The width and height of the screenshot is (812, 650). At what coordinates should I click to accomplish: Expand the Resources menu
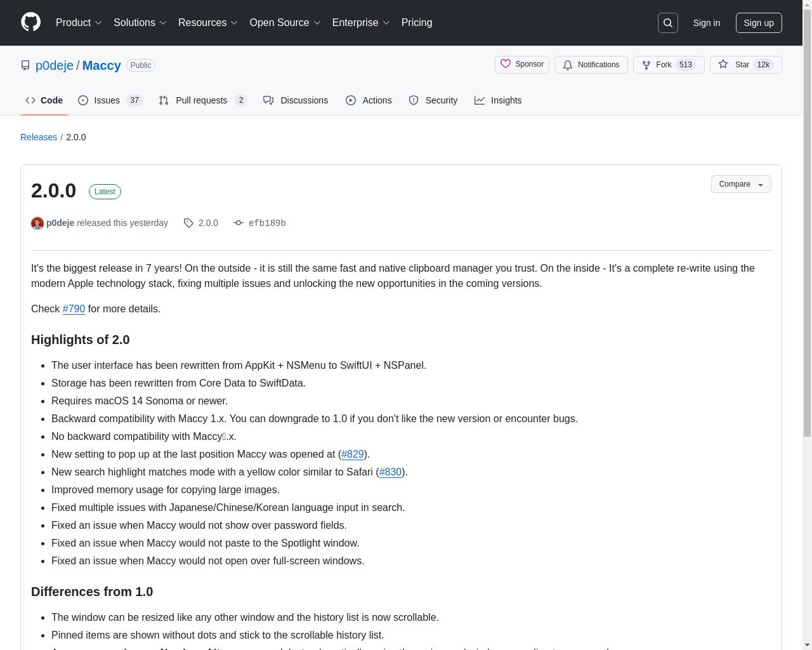coord(208,23)
